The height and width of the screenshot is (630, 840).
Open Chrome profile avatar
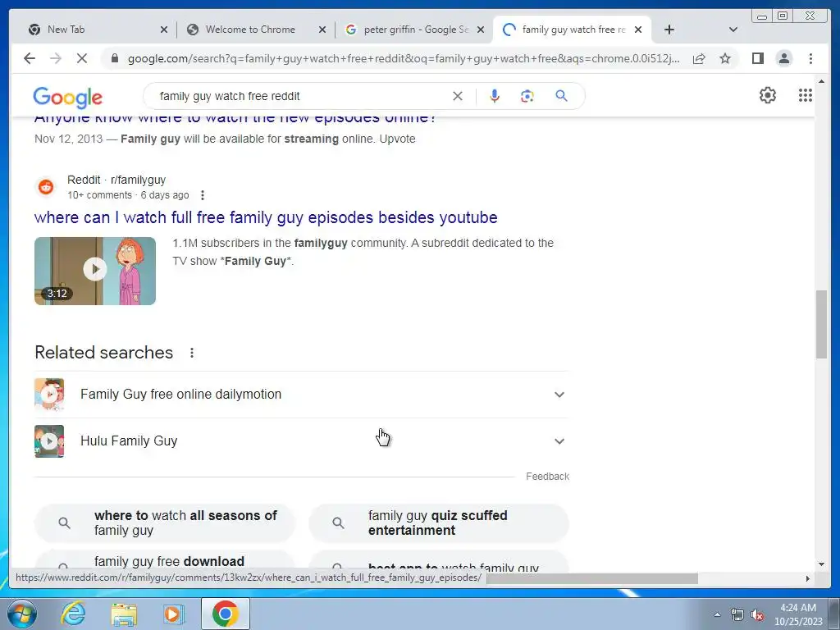tap(783, 58)
